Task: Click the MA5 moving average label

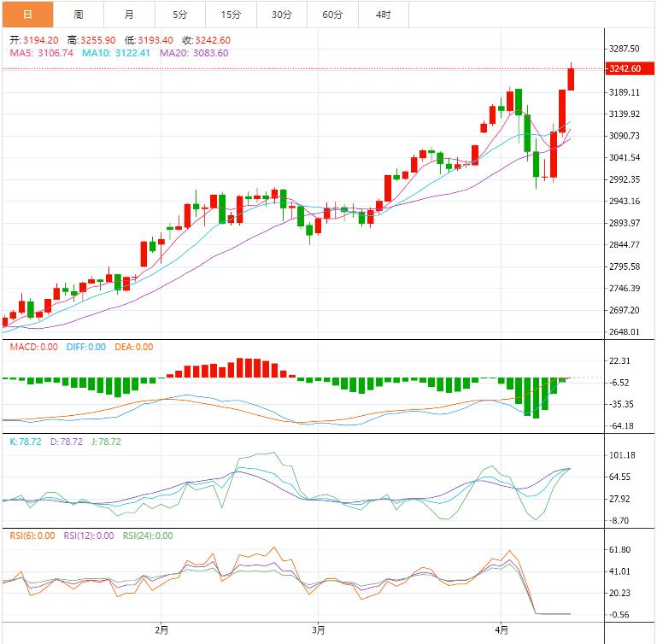Action: pyautogui.click(x=41, y=53)
